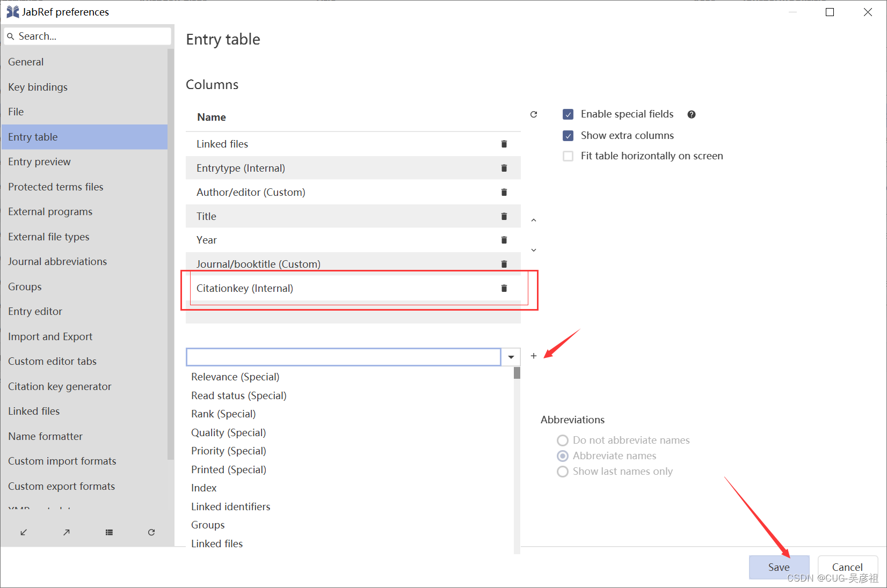Viewport: 887px width, 588px height.
Task: Open Journal abbreviations preferences
Action: pyautogui.click(x=84, y=261)
